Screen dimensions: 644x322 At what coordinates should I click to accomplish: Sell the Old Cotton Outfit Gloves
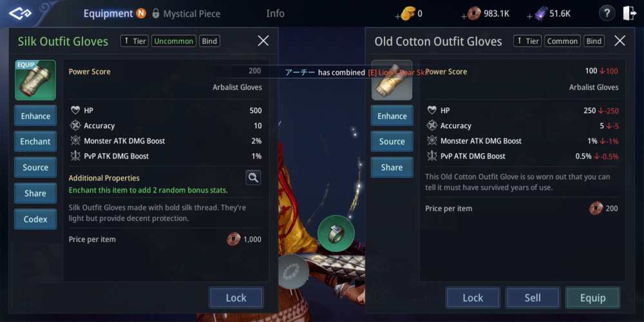tap(533, 298)
